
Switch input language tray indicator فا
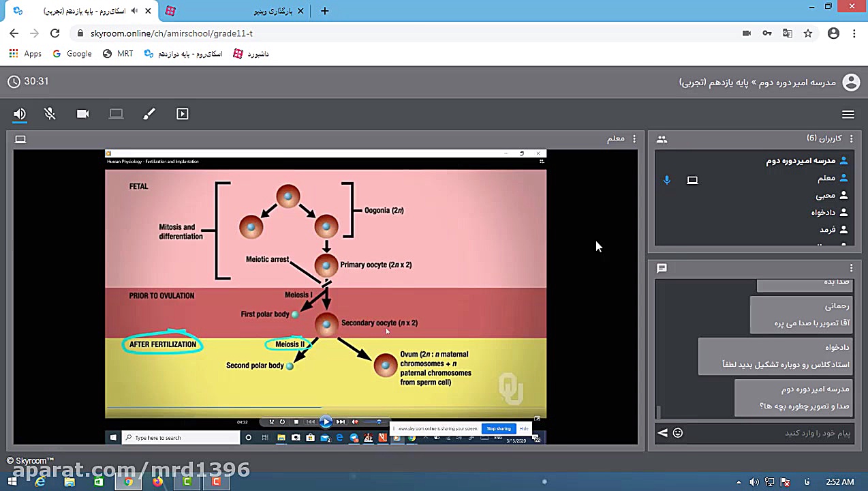click(x=807, y=482)
